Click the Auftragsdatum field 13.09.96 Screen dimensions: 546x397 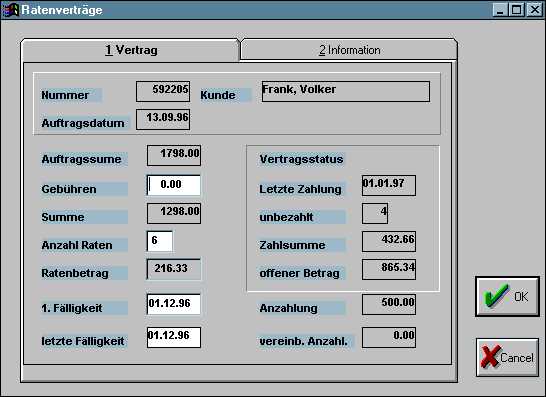click(x=163, y=119)
